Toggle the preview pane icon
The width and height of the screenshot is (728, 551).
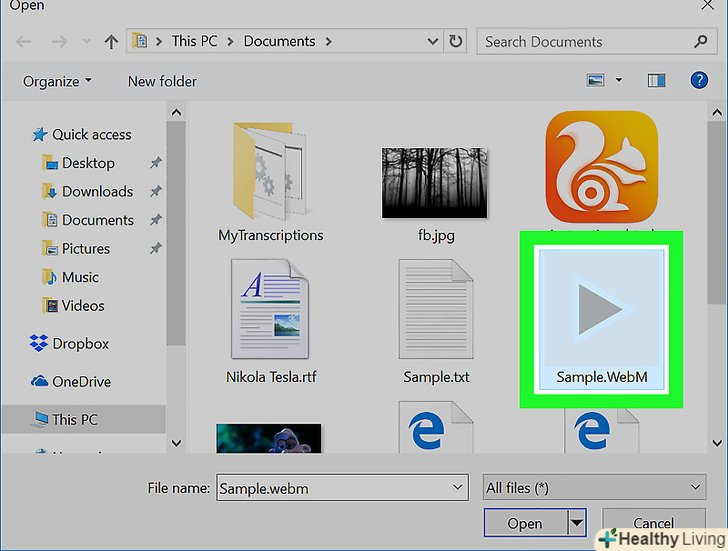[657, 81]
